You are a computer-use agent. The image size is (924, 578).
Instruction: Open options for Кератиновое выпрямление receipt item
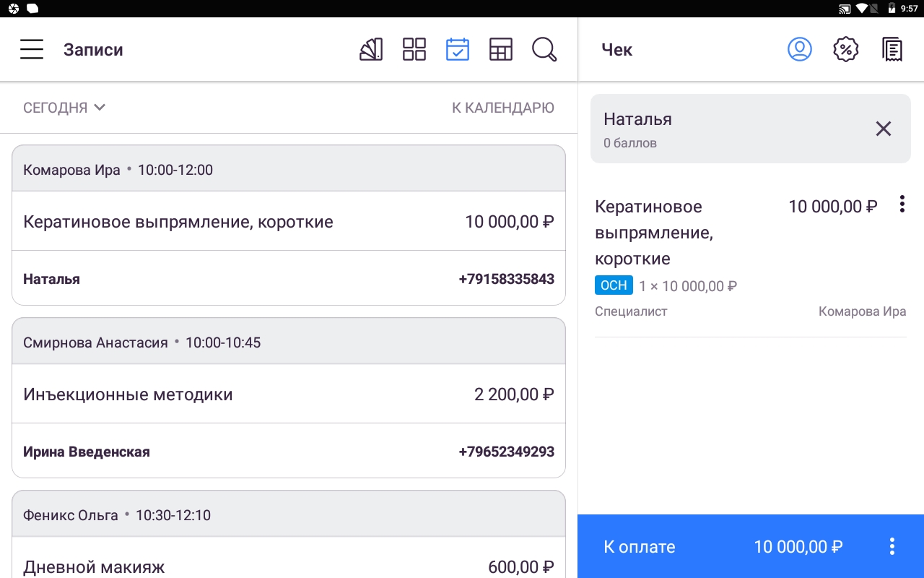pos(902,204)
